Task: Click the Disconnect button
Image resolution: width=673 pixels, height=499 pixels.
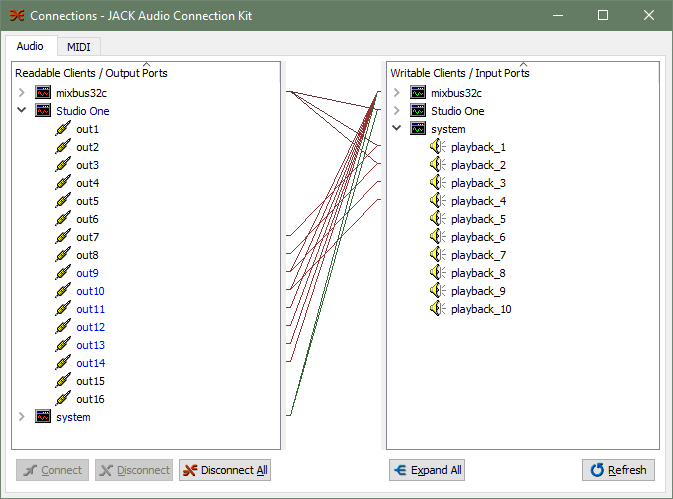Action: click(134, 470)
